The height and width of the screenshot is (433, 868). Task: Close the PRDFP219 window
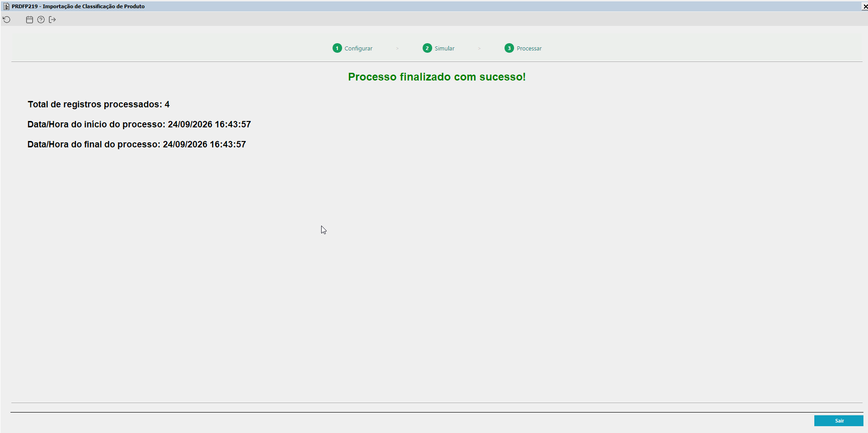tap(865, 6)
